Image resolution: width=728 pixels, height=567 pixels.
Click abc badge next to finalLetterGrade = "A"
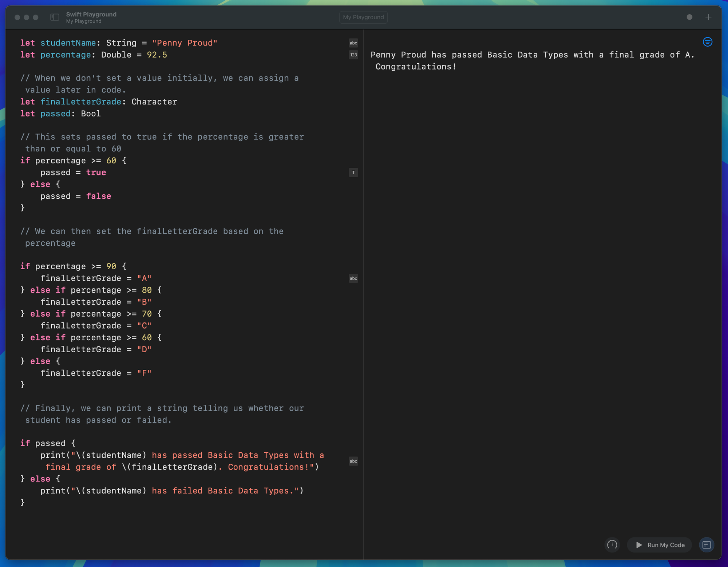pyautogui.click(x=353, y=278)
